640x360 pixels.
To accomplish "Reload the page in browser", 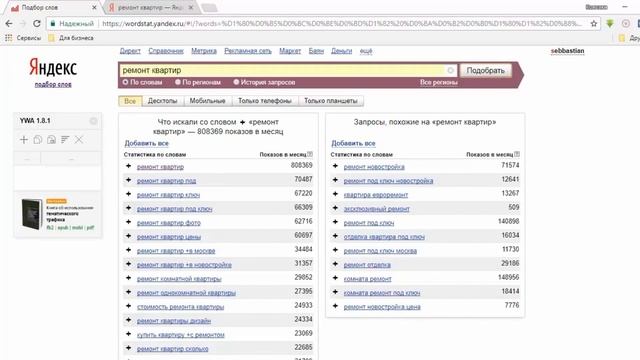I will point(37,24).
